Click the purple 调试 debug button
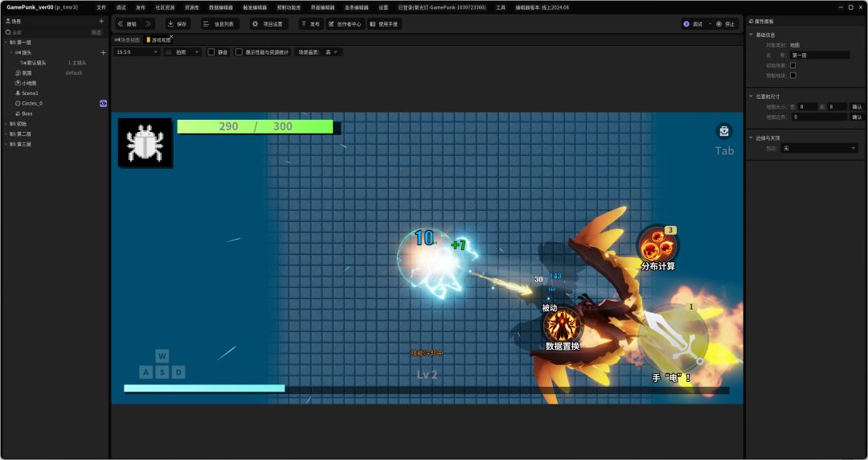 692,24
